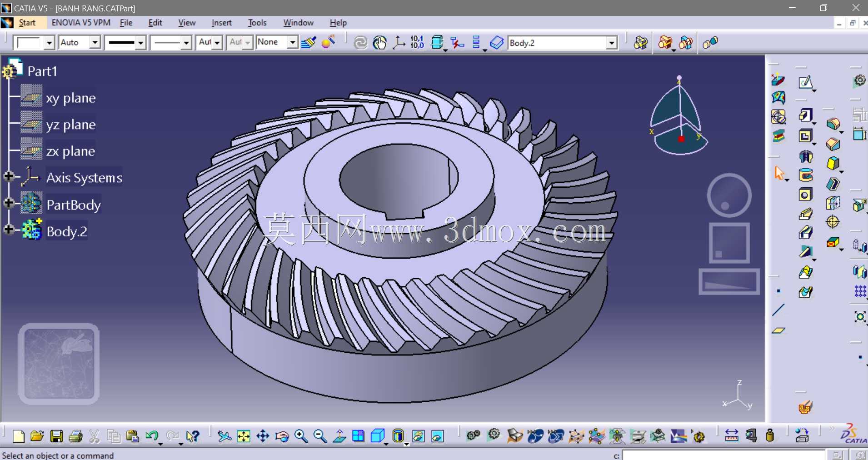Open the Window menu
This screenshot has height=460, width=868.
(x=298, y=23)
